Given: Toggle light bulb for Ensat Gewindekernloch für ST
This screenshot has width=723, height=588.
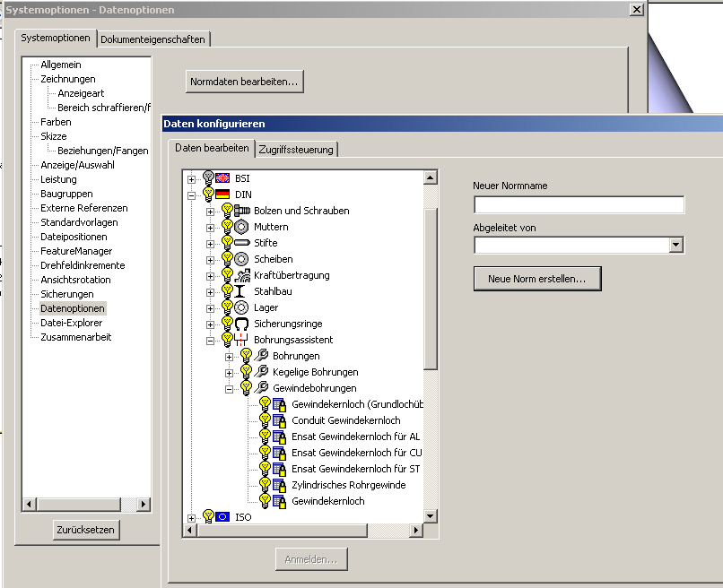Looking at the screenshot, I should pos(266,468).
